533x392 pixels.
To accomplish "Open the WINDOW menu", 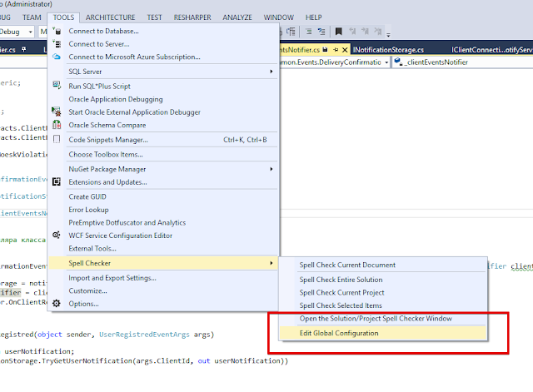I will tap(279, 17).
